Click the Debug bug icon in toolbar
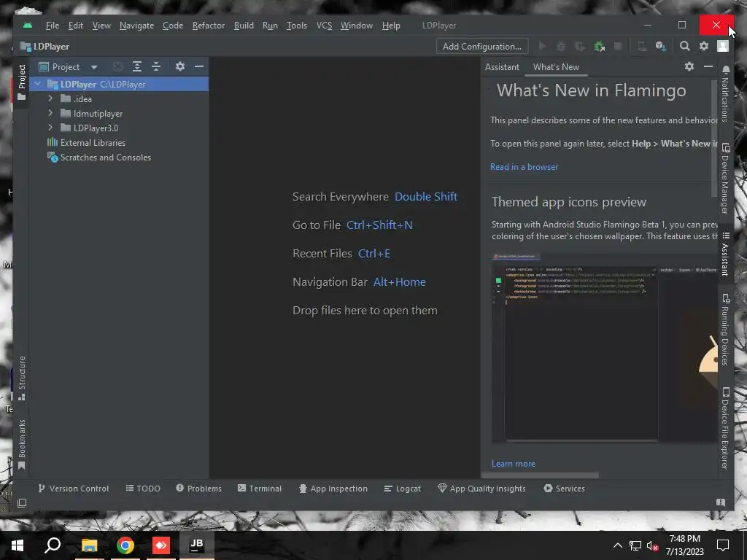Image resolution: width=747 pixels, height=560 pixels. (x=561, y=46)
